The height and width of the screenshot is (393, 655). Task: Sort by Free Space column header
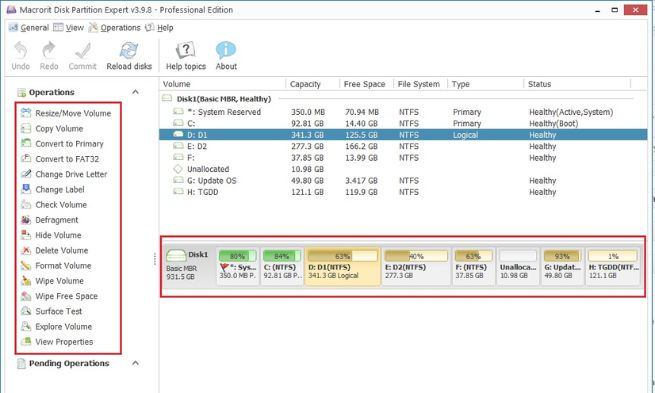(x=367, y=84)
